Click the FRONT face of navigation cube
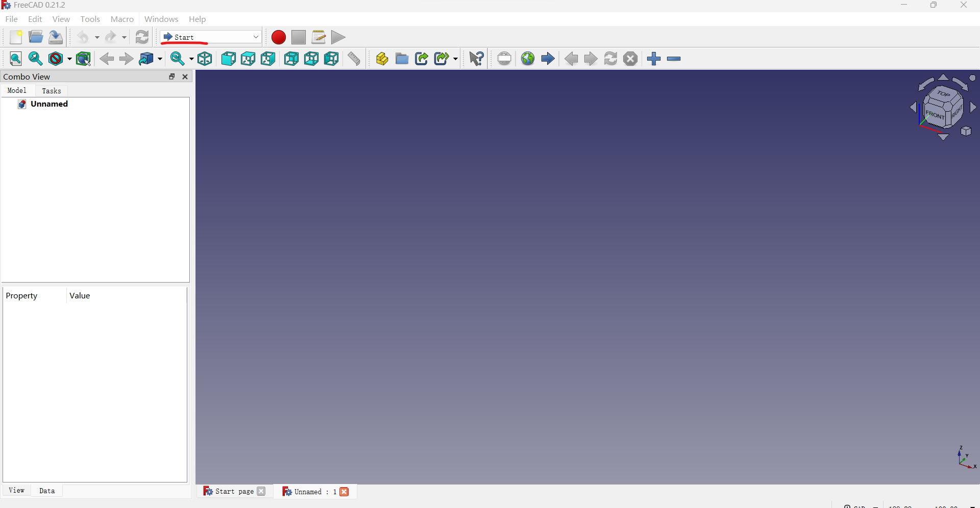This screenshot has height=508, width=980. click(x=935, y=115)
